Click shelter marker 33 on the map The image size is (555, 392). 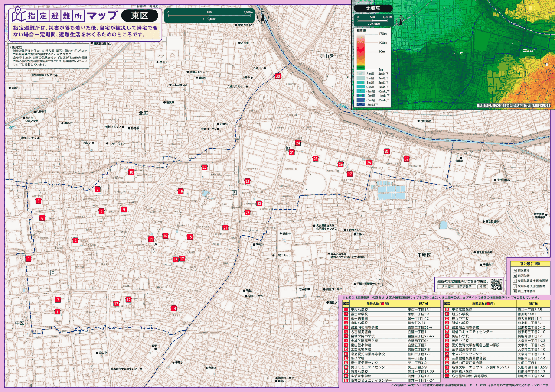coord(387,152)
